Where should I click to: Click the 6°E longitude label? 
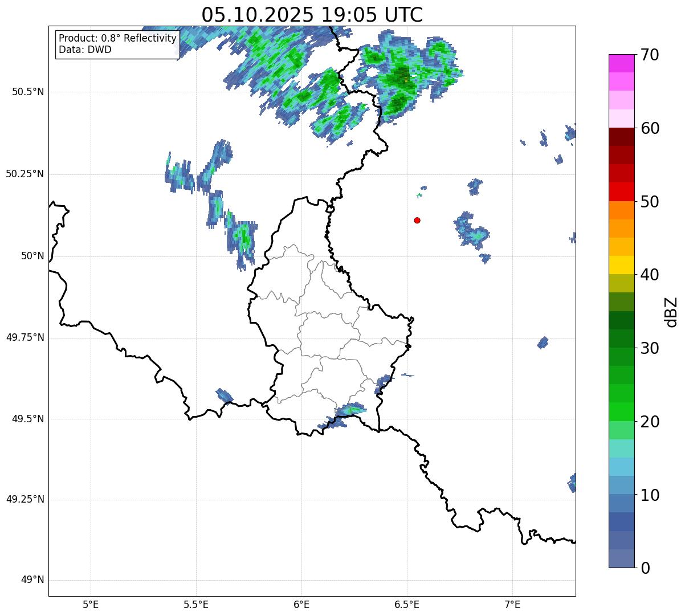pos(301,605)
